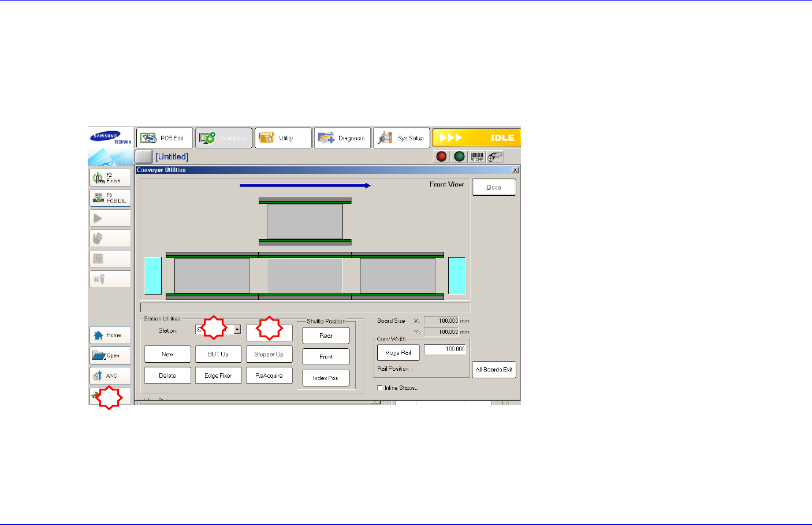Click the red circle indicator button
The height and width of the screenshot is (525, 812).
tap(442, 157)
